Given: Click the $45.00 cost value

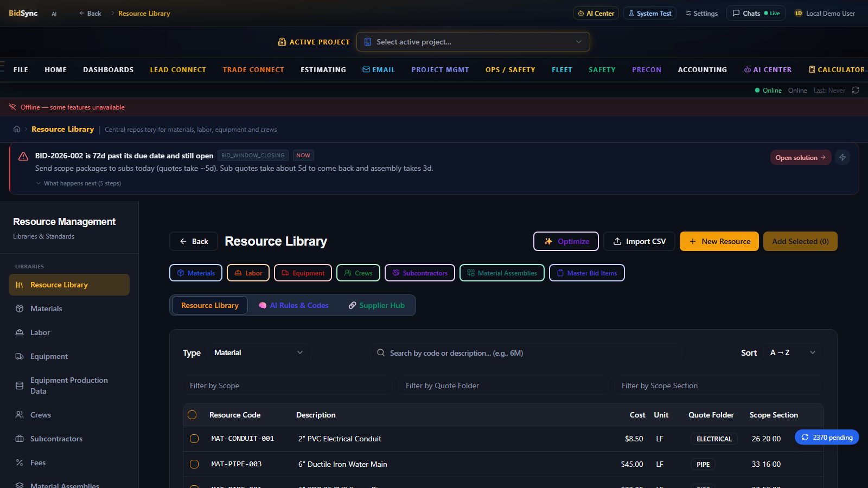Looking at the screenshot, I should pyautogui.click(x=632, y=464).
